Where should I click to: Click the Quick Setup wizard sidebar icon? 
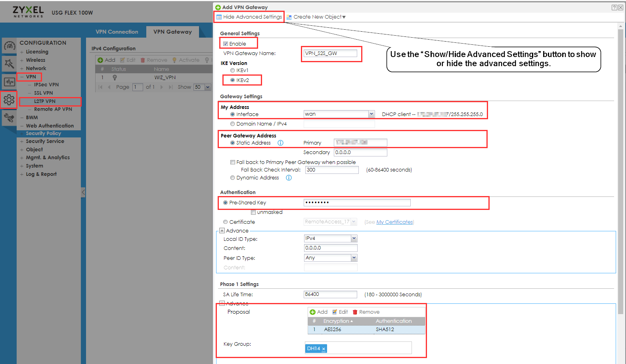(x=9, y=64)
